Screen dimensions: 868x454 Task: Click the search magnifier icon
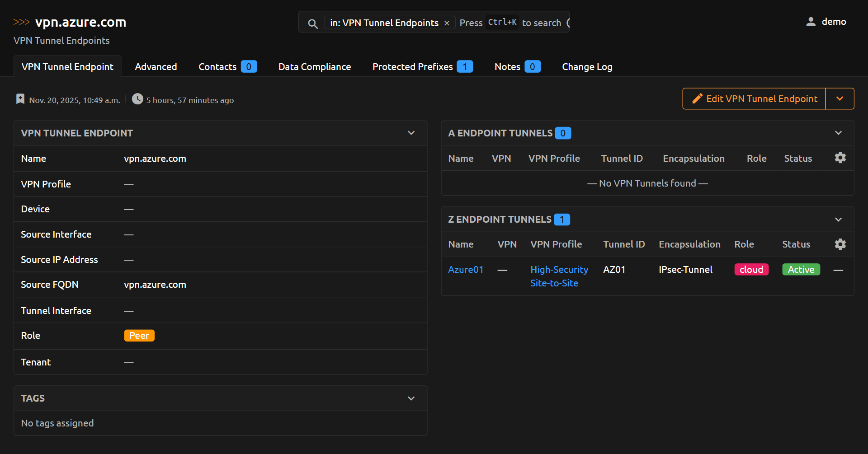312,23
